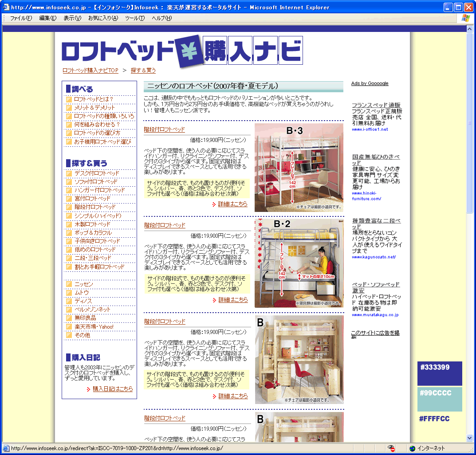
Task: Click the vertical scrollbar down arrow
Action: (470, 438)
